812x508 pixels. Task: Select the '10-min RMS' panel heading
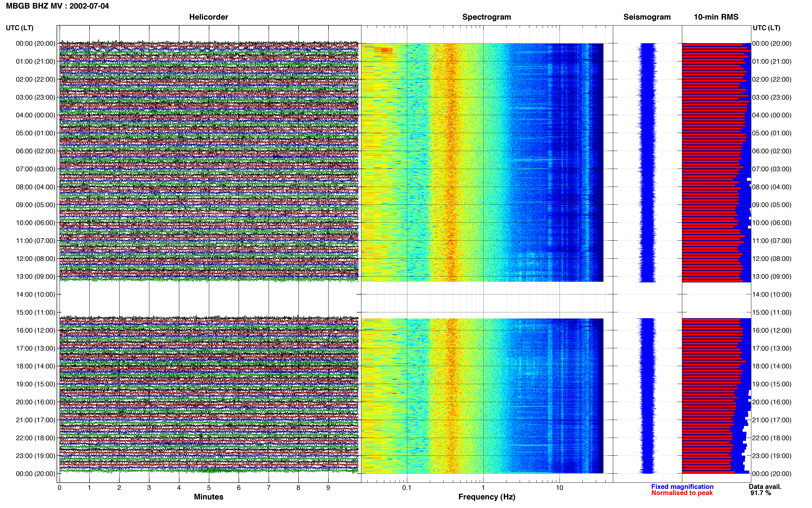[x=716, y=17]
